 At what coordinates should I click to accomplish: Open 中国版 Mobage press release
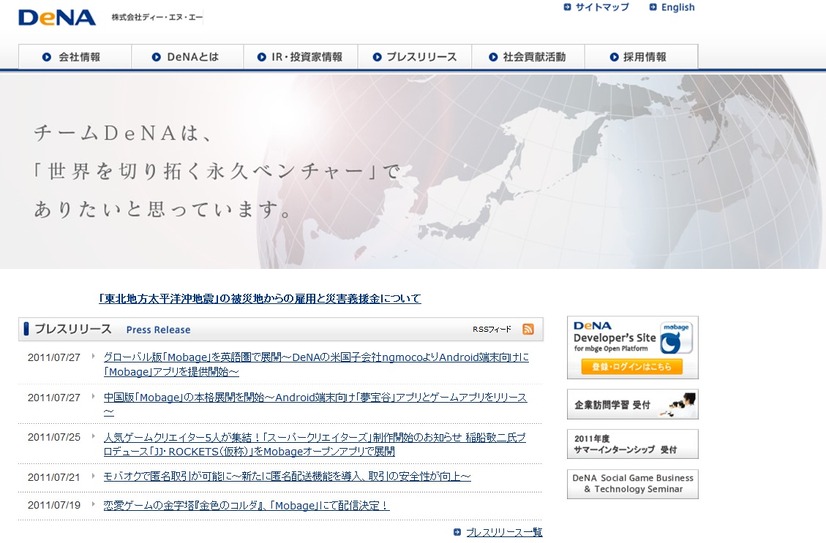click(315, 404)
